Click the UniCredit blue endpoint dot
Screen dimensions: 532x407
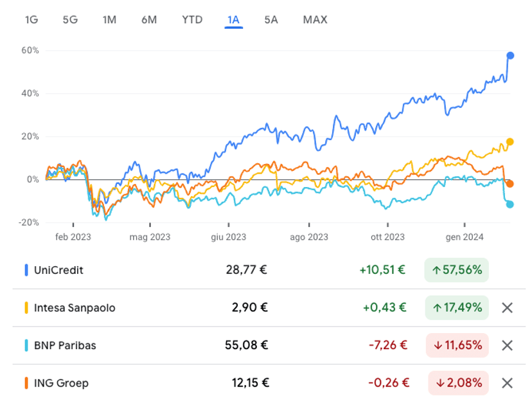click(510, 56)
